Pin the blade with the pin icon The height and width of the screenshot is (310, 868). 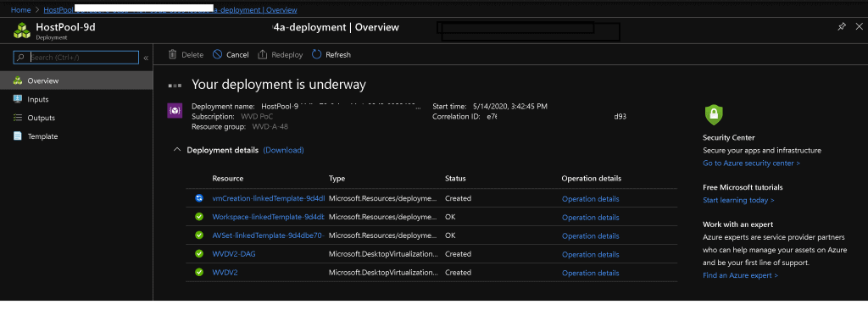click(x=842, y=26)
